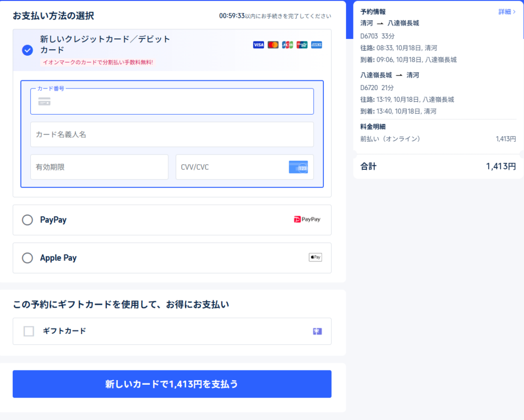Check the ギフトカード checkbox
The image size is (524, 420).
29,331
